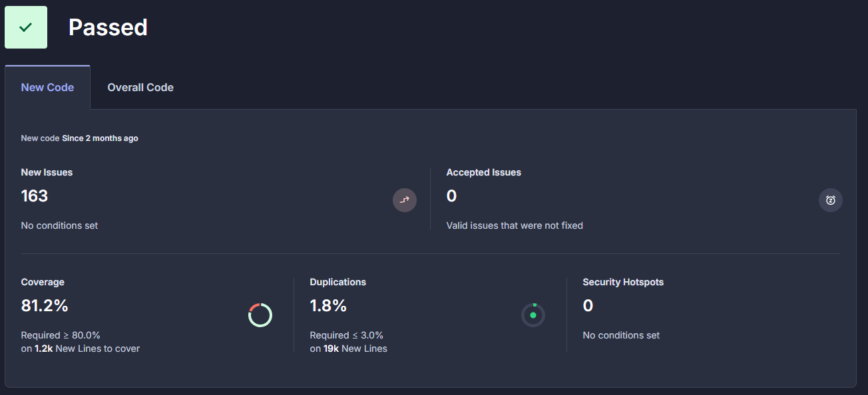Click the Required ≤ 3.0% duplications condition
This screenshot has height=395, width=868.
click(x=347, y=335)
